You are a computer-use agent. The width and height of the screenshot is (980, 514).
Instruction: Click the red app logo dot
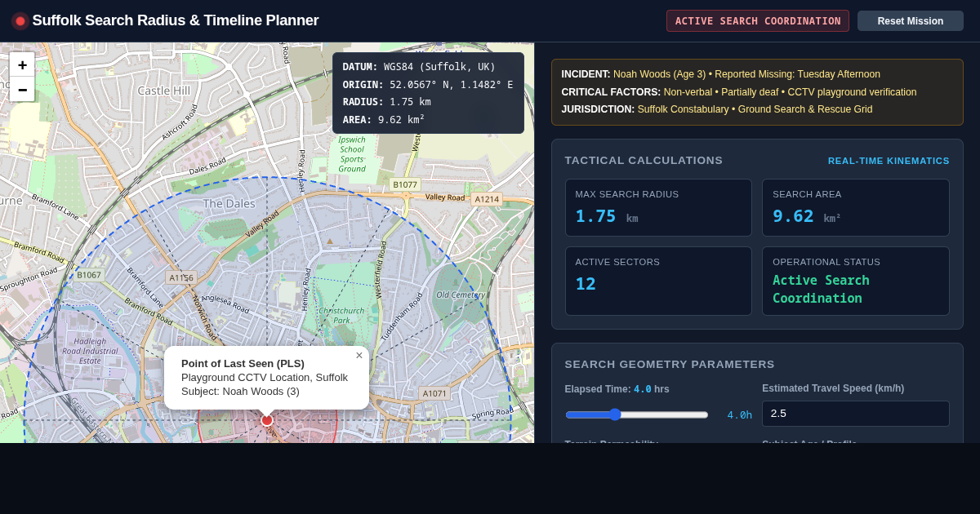(x=20, y=21)
